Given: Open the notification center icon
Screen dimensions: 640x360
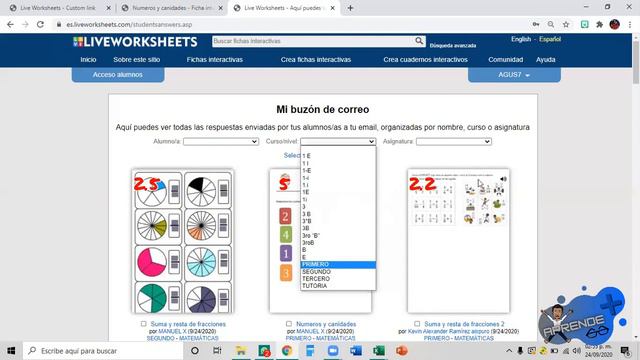Looking at the screenshot, I should tap(625, 351).
